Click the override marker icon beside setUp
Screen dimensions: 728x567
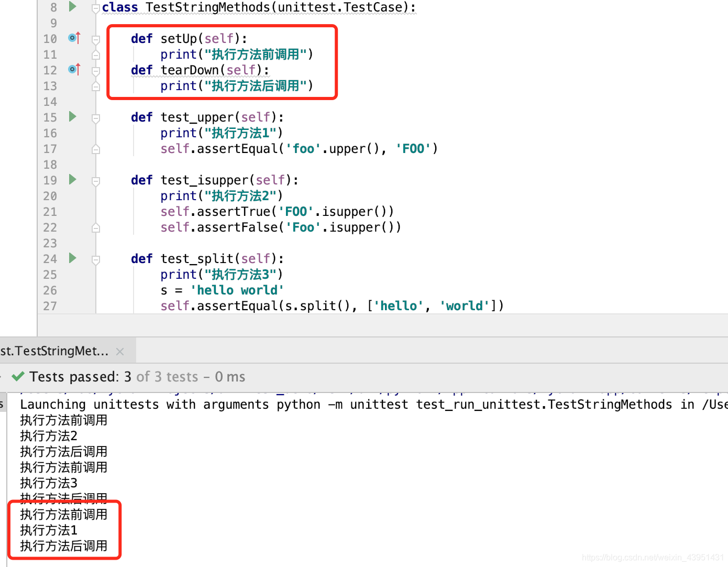click(x=74, y=38)
